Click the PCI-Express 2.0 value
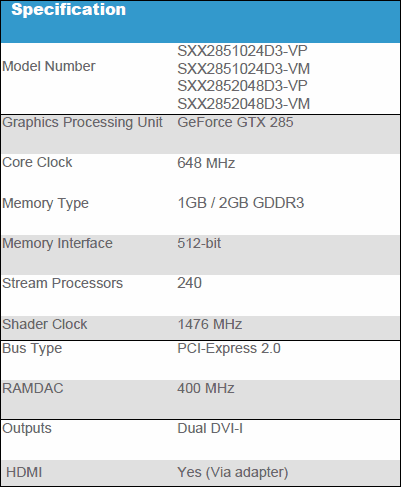The width and height of the screenshot is (401, 487). pos(229,349)
